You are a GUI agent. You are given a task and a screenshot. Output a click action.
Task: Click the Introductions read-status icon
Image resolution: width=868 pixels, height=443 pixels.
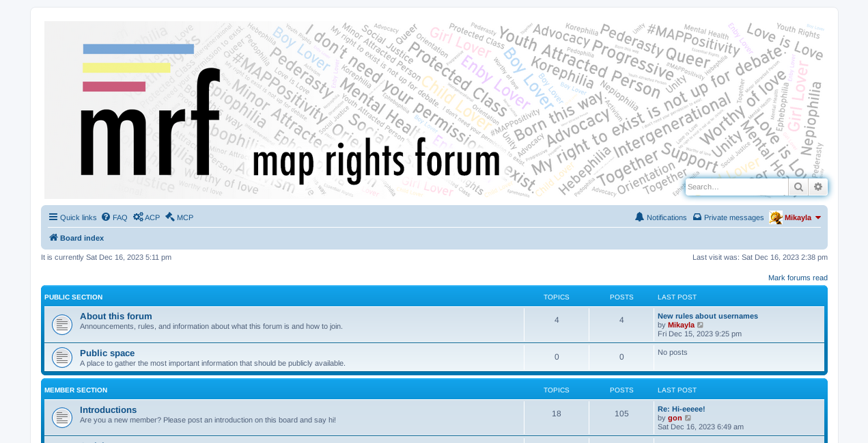[x=62, y=418]
